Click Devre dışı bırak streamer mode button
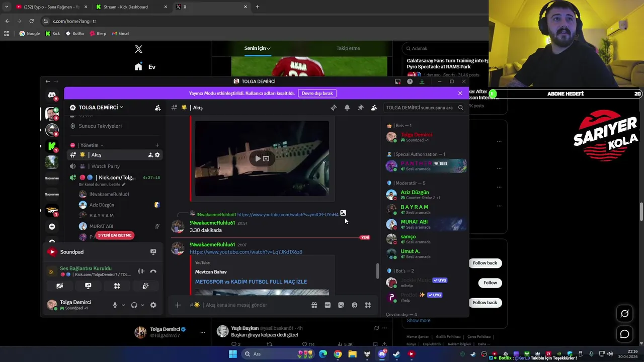The width and height of the screenshot is (644, 362). pos(317,93)
